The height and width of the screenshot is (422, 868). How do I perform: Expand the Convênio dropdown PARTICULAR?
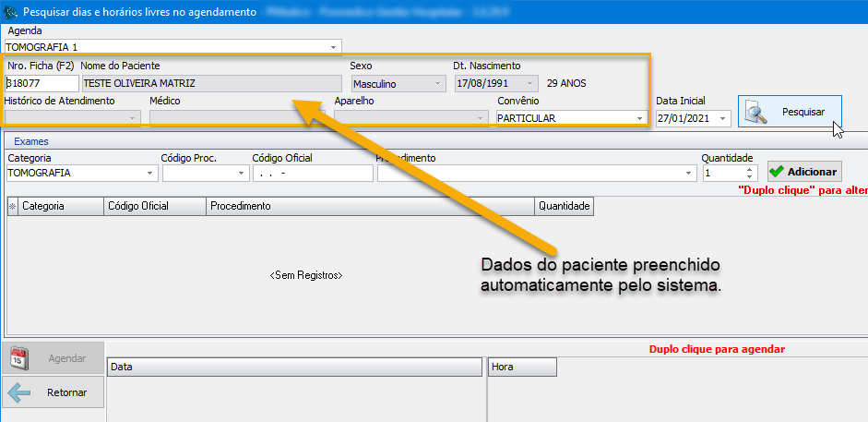coord(639,118)
